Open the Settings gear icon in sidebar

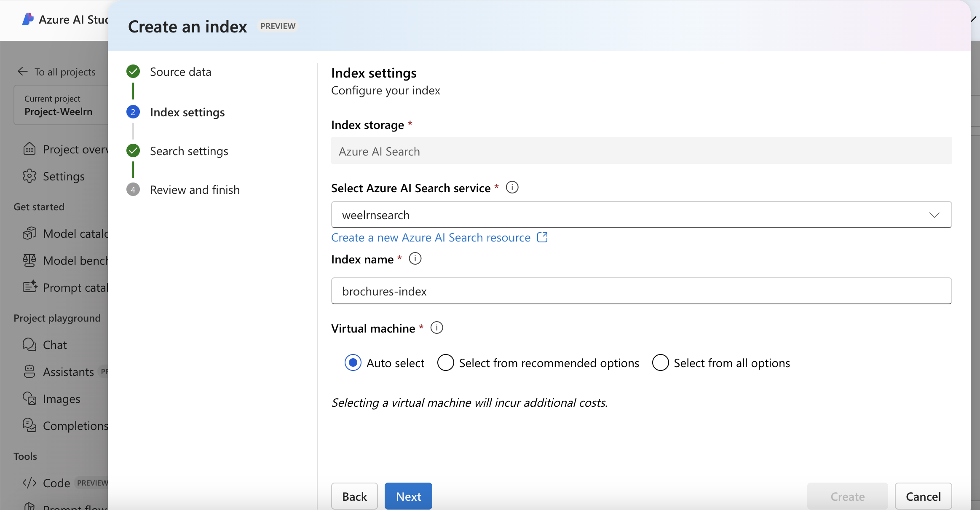(29, 176)
